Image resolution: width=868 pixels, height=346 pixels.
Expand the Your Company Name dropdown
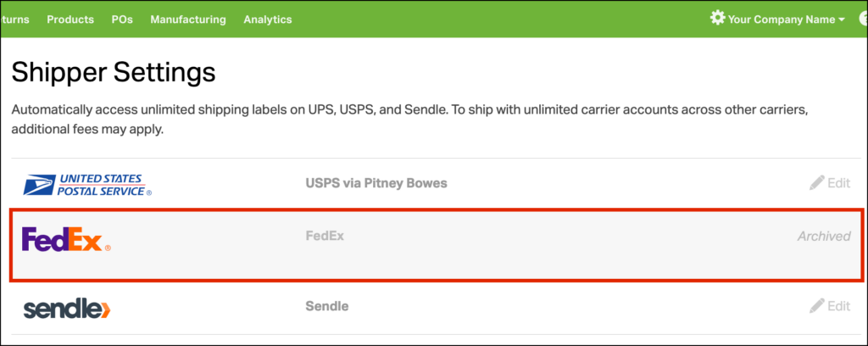(786, 20)
